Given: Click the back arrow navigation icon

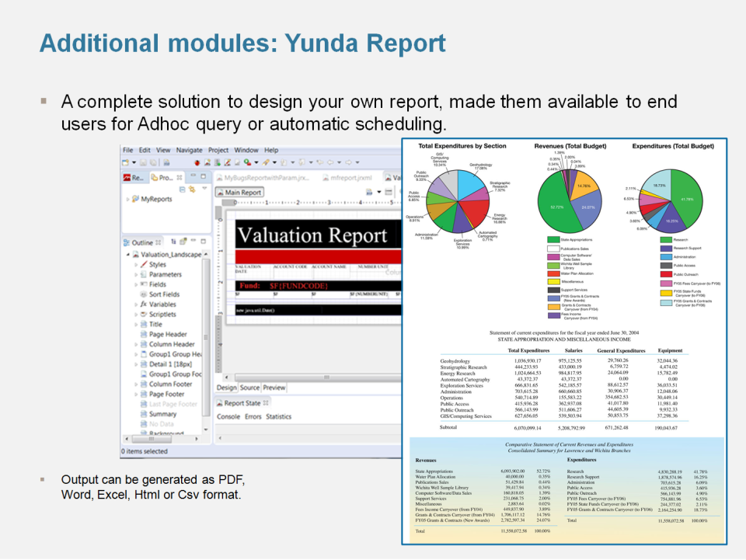Looking at the screenshot, I should coord(329,162).
